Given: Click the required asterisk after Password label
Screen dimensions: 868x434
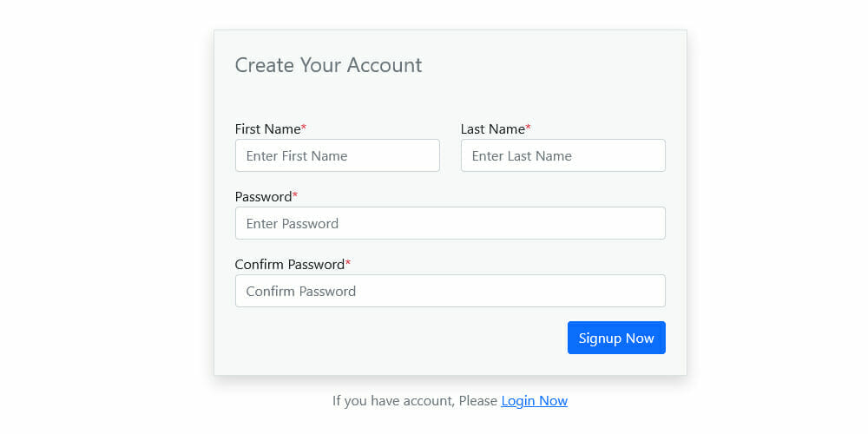Looking at the screenshot, I should [295, 196].
